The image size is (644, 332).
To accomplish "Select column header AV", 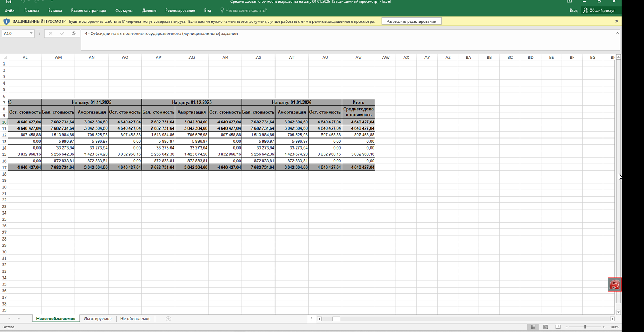I will pos(358,57).
